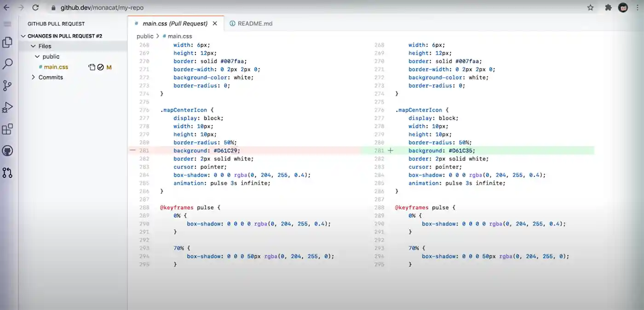The height and width of the screenshot is (310, 644).
Task: Click 'background-color: white;' in left pane
Action: point(213,78)
